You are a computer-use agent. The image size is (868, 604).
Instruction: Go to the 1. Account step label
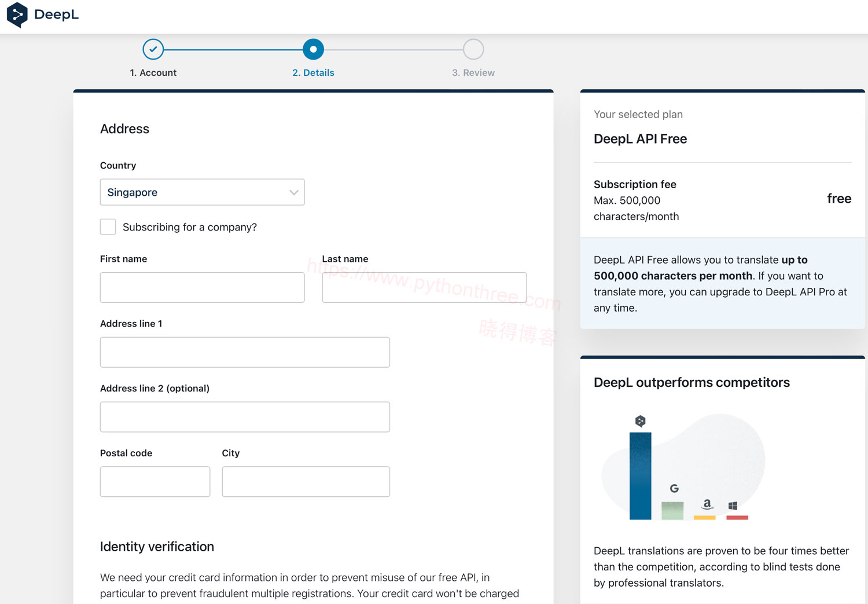(153, 72)
